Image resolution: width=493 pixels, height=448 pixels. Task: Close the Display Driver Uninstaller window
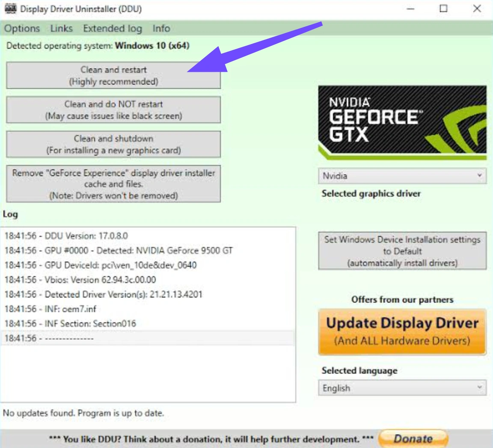[x=477, y=9]
